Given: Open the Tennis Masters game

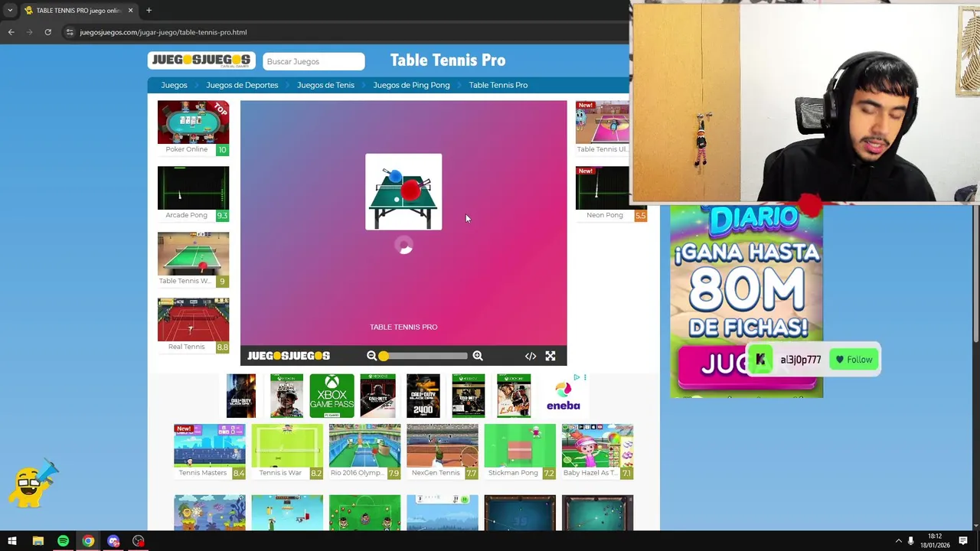Looking at the screenshot, I should tap(210, 445).
